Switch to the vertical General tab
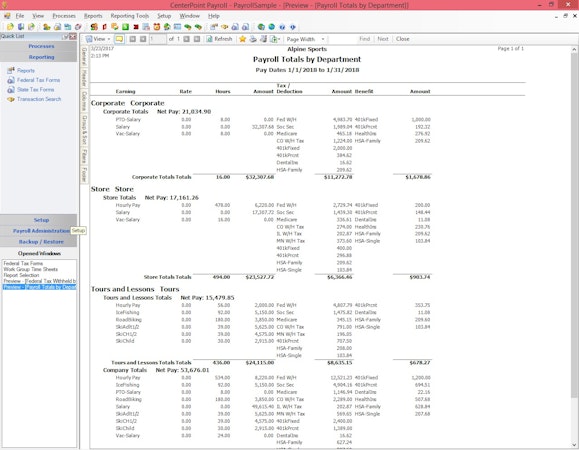Viewport: 579px width, 450px height. tap(84, 56)
